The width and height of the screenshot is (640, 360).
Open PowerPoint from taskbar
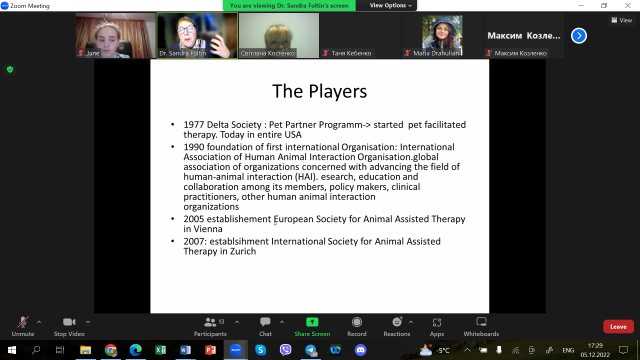tap(211, 350)
